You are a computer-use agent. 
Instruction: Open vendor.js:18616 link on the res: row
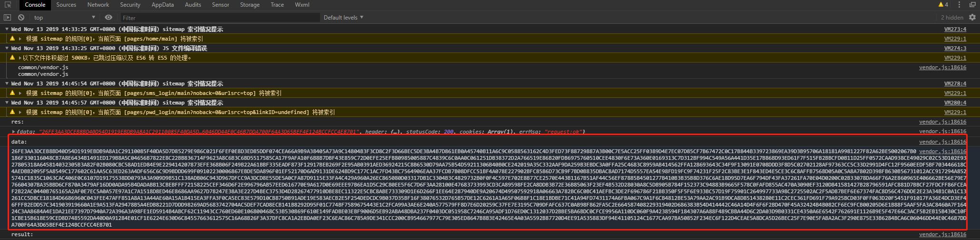tap(942, 122)
